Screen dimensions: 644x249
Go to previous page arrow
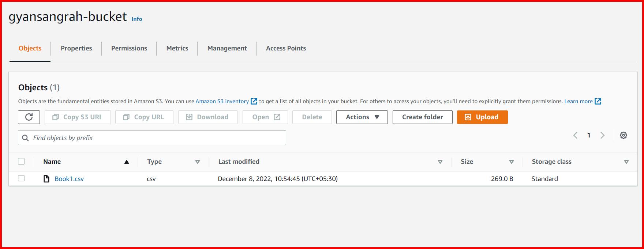(x=576, y=135)
